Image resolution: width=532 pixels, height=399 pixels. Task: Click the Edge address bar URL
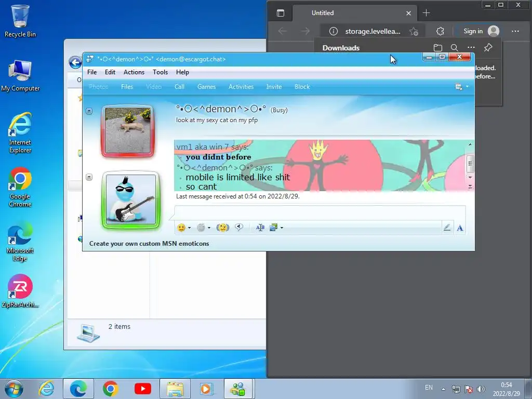click(x=373, y=32)
